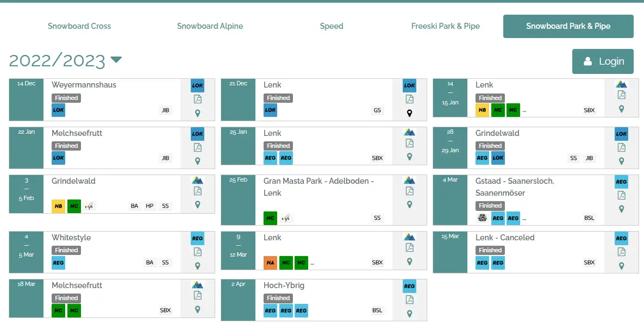Click the mountain icon on the 18 Mar Melchseefrutt card
Screen dimensions: 644x324
(x=197, y=285)
